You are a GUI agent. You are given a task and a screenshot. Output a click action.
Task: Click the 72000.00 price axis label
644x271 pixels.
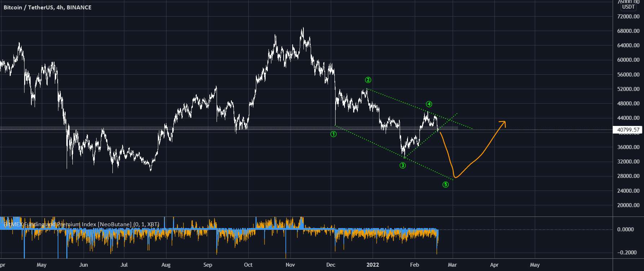[629, 17]
